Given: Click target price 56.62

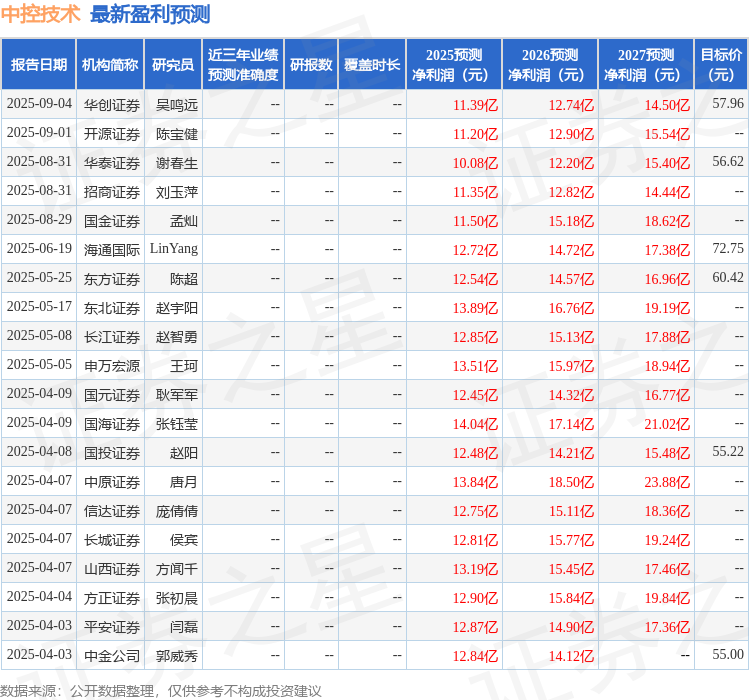Looking at the screenshot, I should (728, 162).
